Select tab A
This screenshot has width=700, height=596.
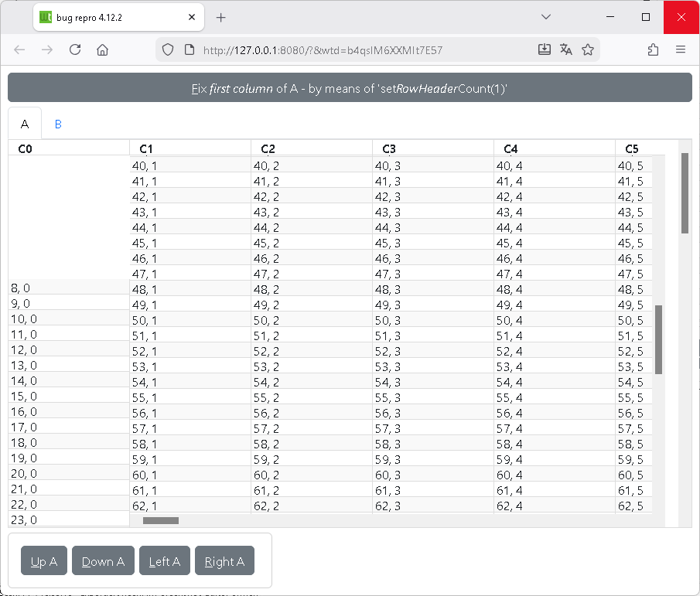click(25, 124)
